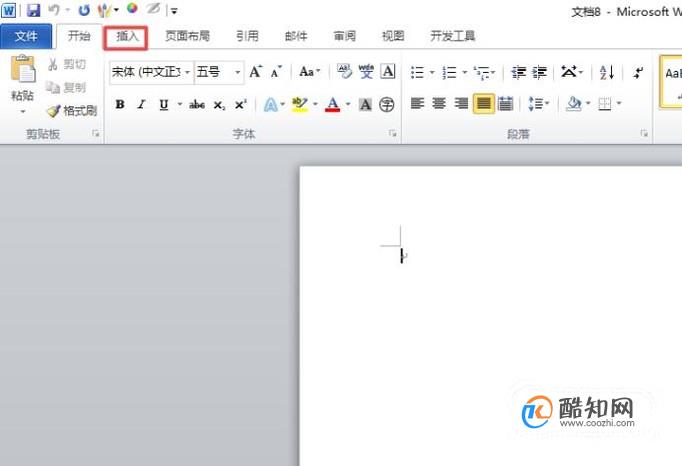Toggle Bold formatting
This screenshot has width=682, height=466.
[x=120, y=104]
